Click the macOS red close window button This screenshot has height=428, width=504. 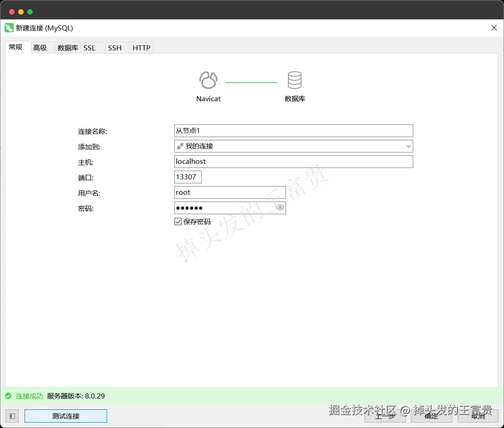12,12
